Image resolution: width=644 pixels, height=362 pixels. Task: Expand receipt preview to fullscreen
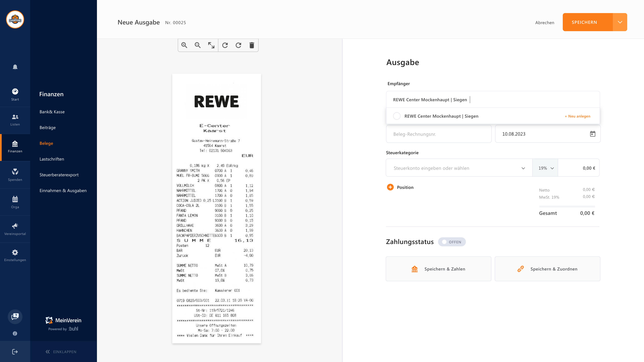click(211, 45)
